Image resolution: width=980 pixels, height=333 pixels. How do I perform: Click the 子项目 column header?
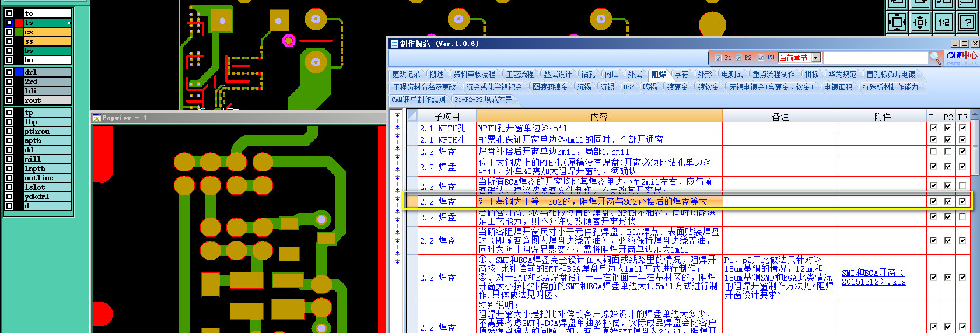[447, 117]
